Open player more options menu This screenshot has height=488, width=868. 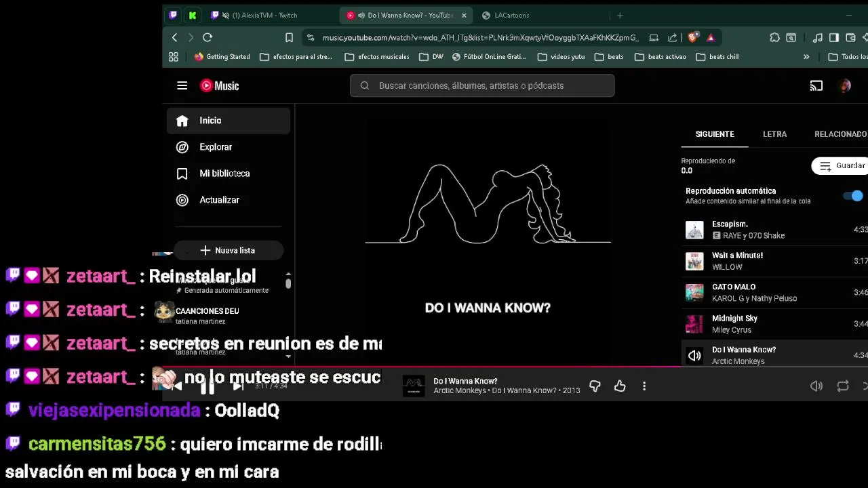644,386
